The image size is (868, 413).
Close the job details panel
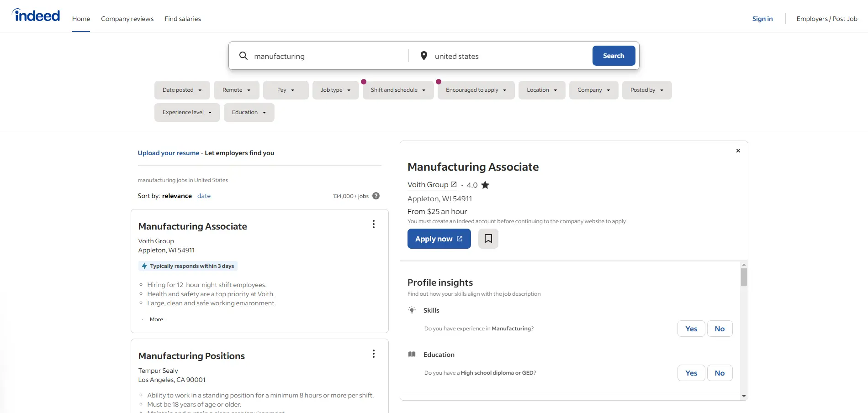click(x=738, y=151)
